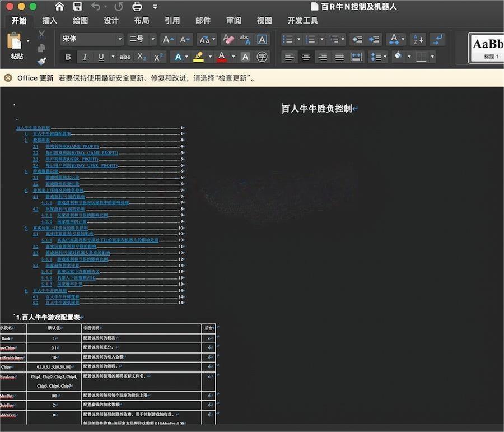Open the 宋体 font name dropdown
Viewport: 504px width, 432px height.
point(120,39)
